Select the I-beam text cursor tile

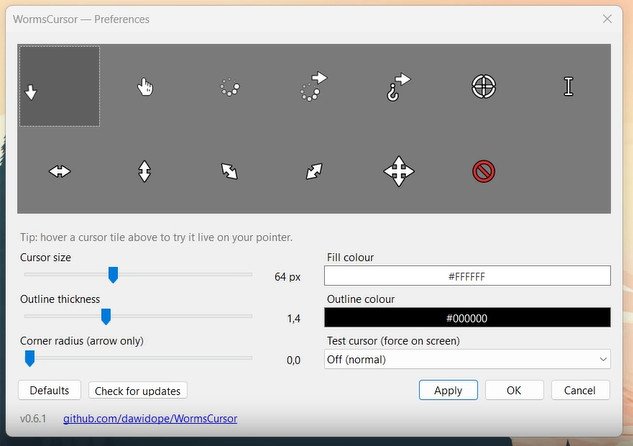tap(568, 86)
